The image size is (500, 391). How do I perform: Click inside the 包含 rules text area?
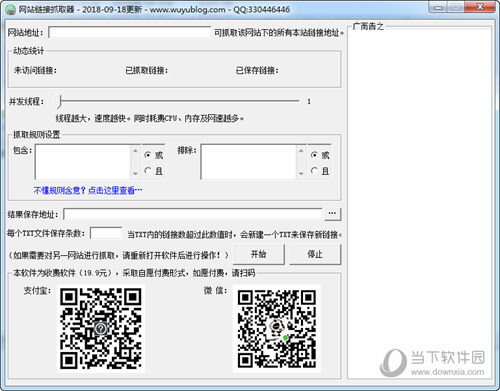coord(83,162)
